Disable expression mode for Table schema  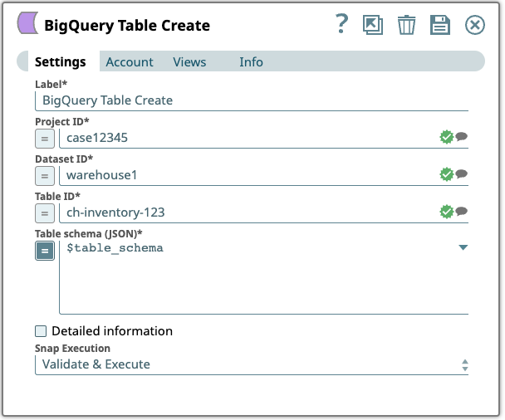pos(45,251)
